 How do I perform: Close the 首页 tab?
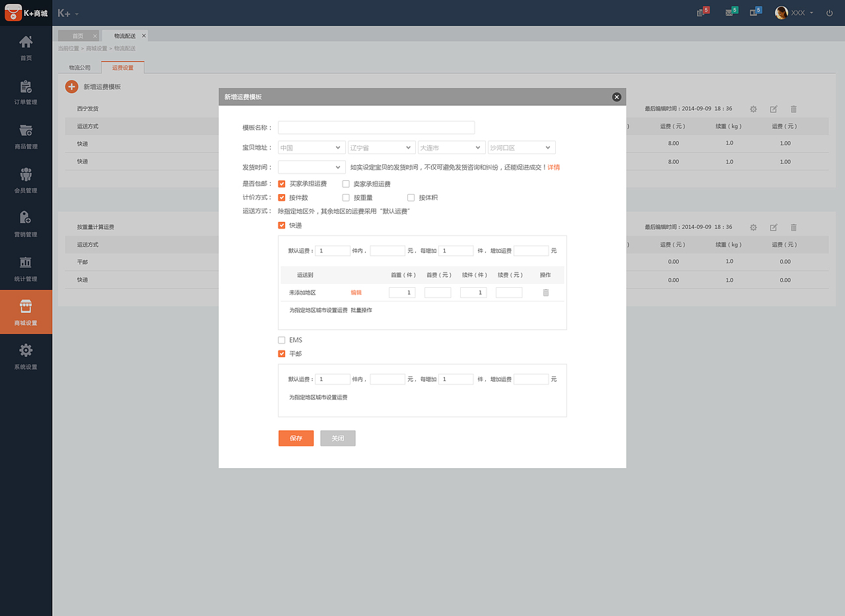tap(94, 36)
